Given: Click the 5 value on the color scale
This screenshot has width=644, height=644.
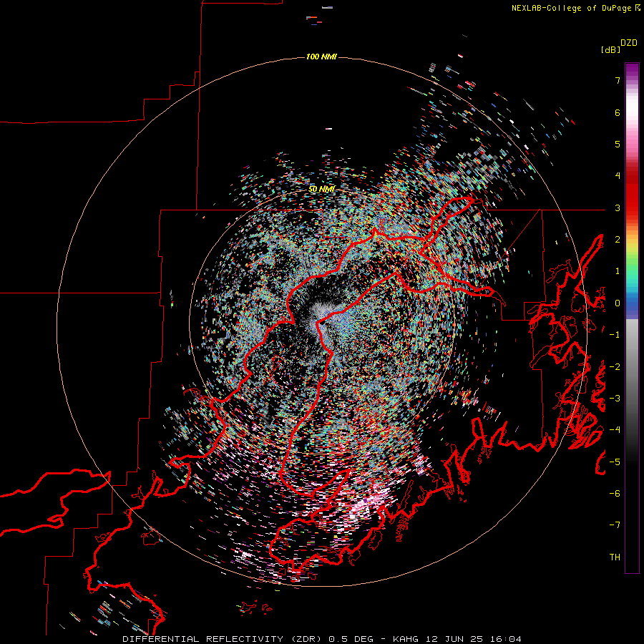Looking at the screenshot, I should (618, 144).
